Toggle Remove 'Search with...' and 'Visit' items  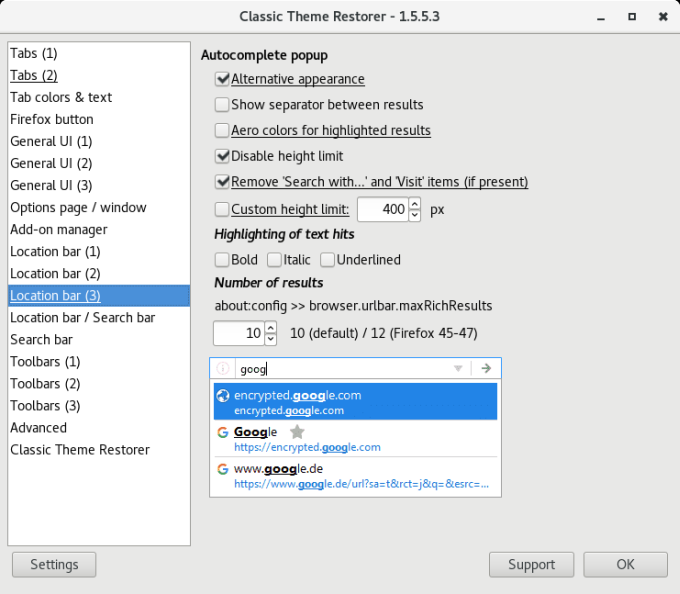pos(222,182)
